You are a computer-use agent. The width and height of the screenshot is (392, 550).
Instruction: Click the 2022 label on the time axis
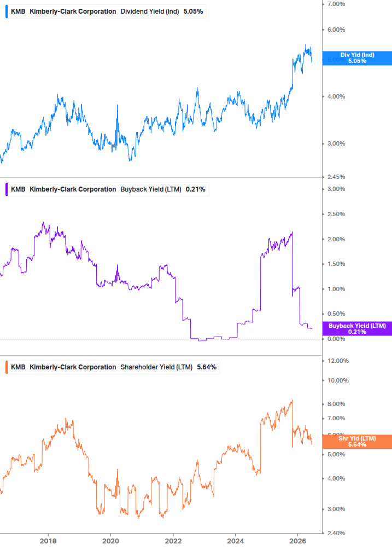173,541
